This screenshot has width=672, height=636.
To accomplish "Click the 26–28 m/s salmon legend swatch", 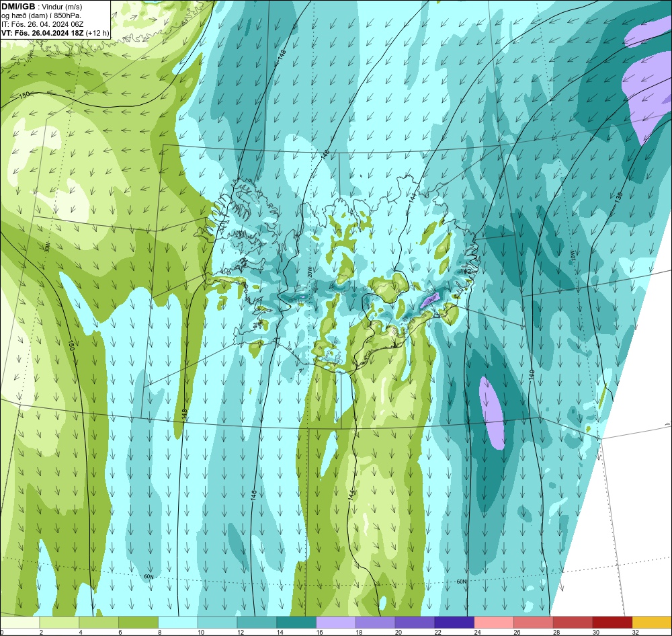I will [534, 622].
